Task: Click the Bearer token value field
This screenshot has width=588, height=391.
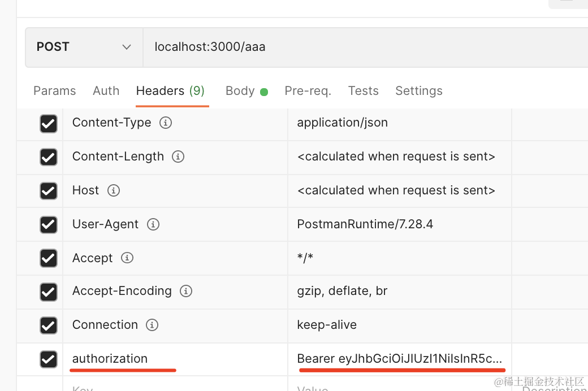Action: tap(399, 359)
